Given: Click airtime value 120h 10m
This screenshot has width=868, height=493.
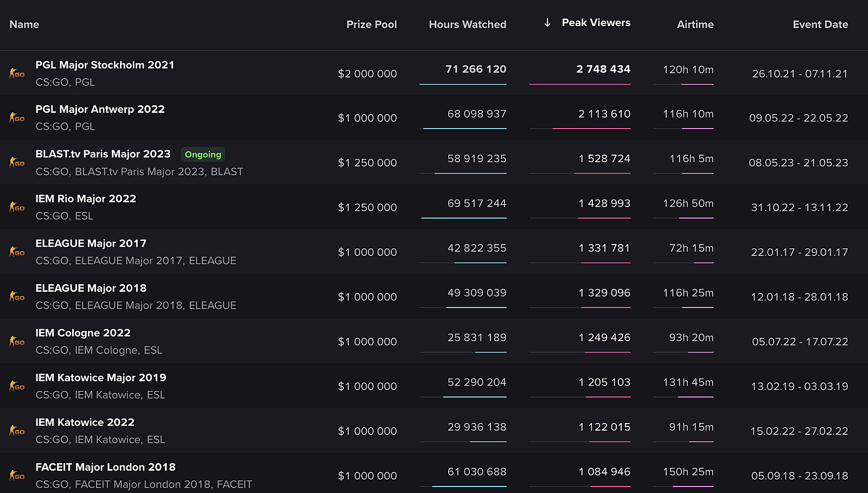Looking at the screenshot, I should [688, 70].
